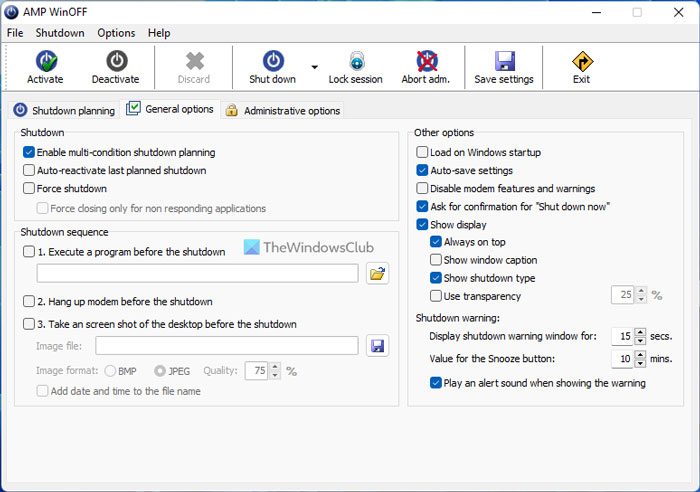Switch to Shutdown planning tab
The height and width of the screenshot is (492, 700).
[x=64, y=110]
